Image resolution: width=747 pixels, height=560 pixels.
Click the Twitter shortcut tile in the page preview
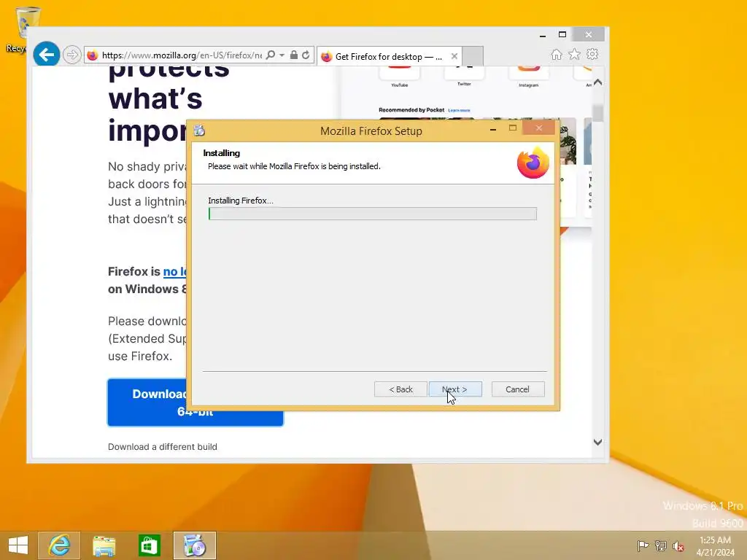pos(464,76)
